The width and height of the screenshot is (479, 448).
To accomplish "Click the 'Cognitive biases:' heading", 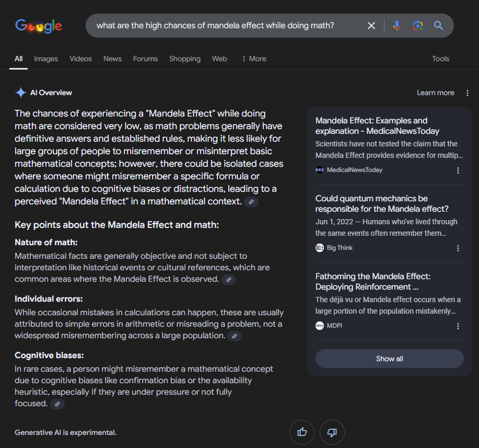I will [x=49, y=355].
